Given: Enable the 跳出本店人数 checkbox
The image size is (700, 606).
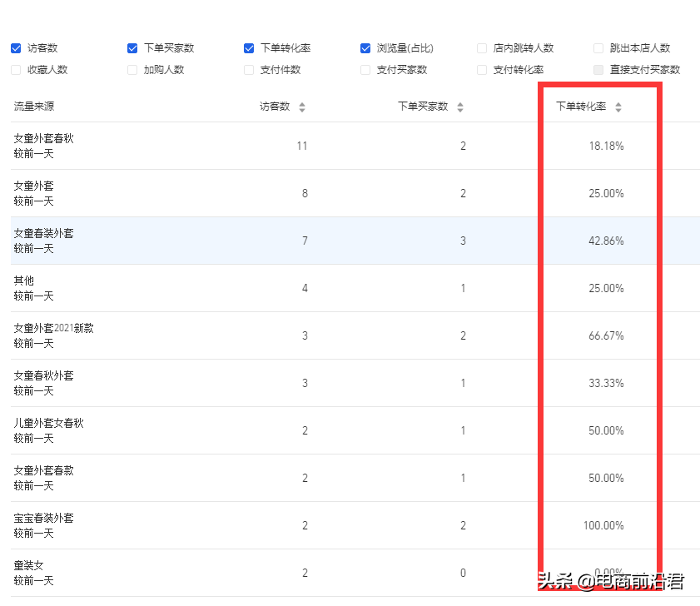Looking at the screenshot, I should [598, 47].
